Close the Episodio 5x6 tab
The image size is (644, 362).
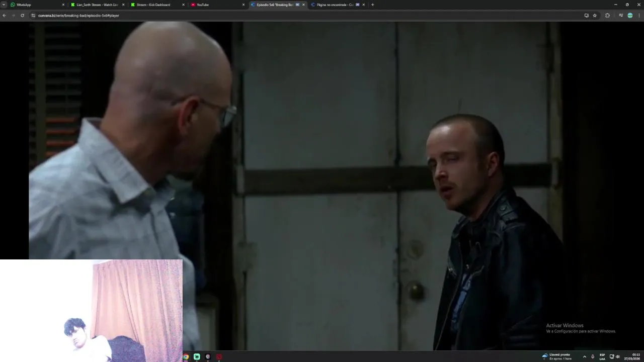click(303, 5)
